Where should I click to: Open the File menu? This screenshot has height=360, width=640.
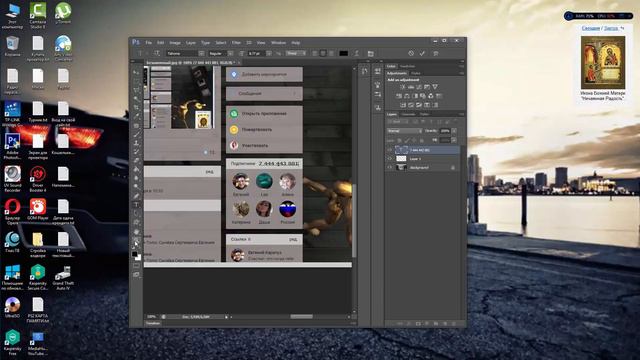pos(149,42)
